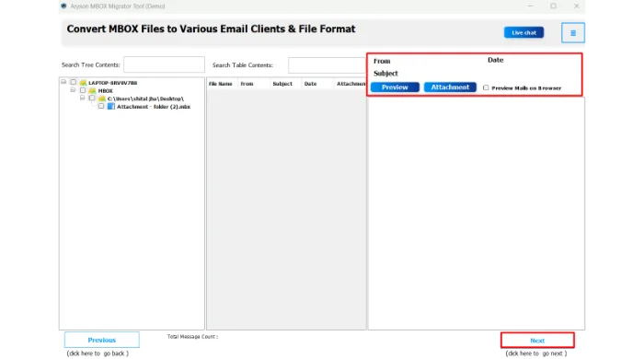Maximize the Aryson MBOX Migrator window
The image size is (644, 359).
(x=553, y=6)
